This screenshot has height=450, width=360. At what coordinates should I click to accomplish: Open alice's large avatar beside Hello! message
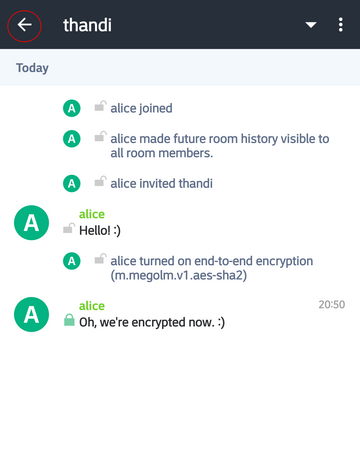31,223
